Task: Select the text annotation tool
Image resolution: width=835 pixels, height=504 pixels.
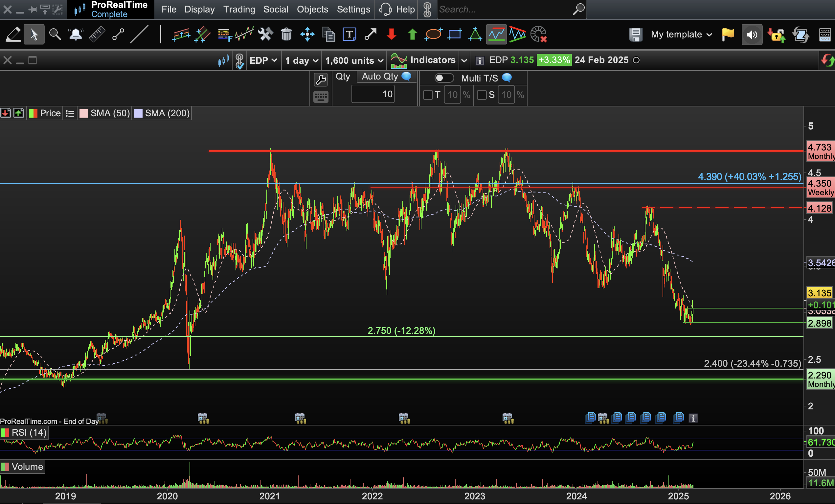Action: tap(350, 34)
